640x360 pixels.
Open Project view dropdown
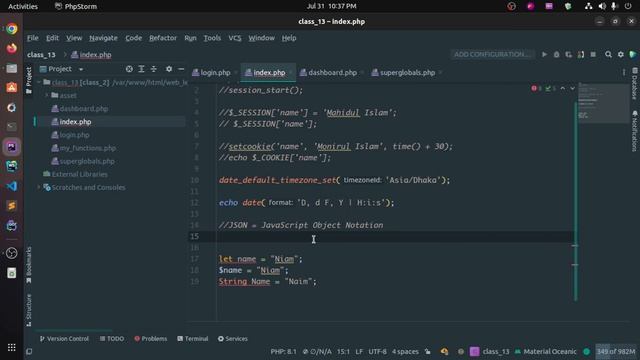(81, 69)
